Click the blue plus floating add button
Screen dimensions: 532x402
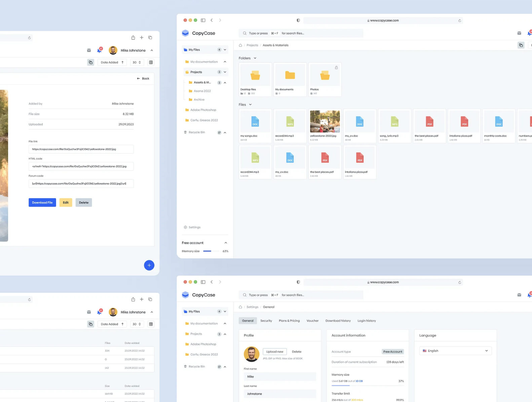149,265
